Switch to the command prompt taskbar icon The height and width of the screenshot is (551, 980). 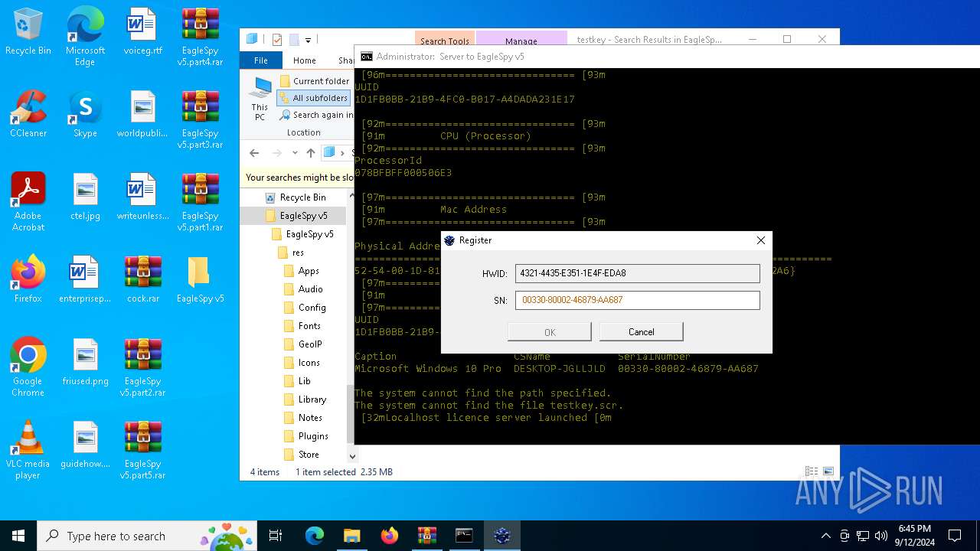pyautogui.click(x=464, y=536)
